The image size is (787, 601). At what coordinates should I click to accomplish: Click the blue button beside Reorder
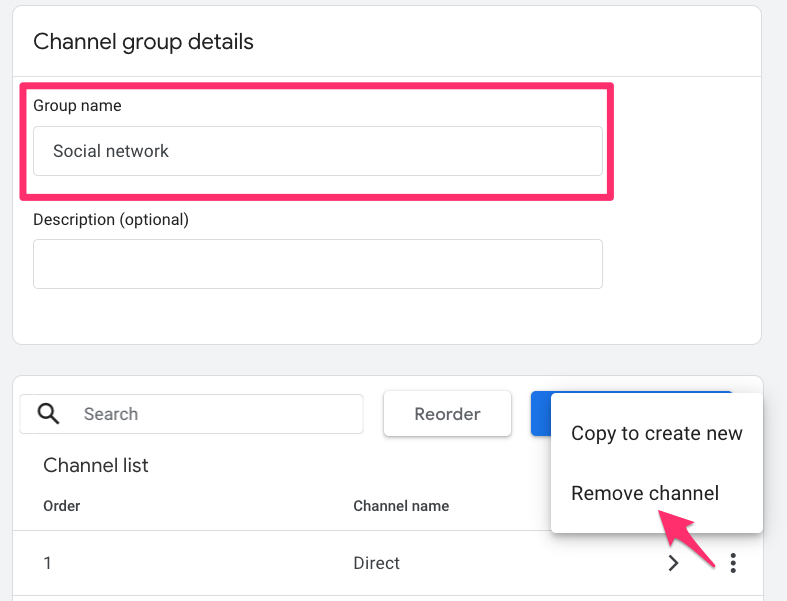(x=540, y=414)
